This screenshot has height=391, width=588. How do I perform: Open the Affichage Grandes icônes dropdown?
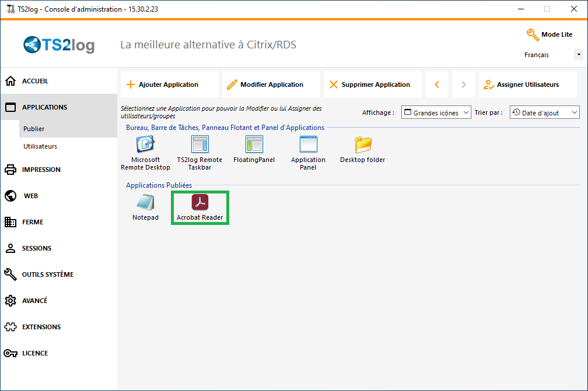[x=436, y=112]
